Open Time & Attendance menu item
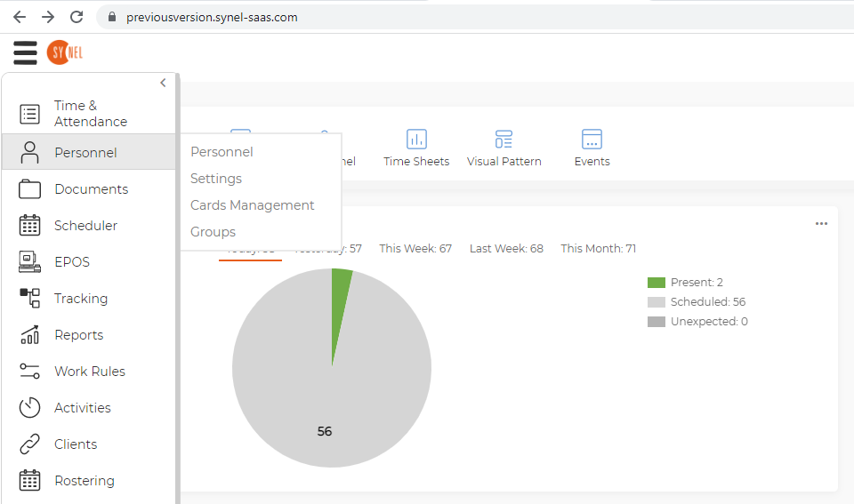 [91, 113]
